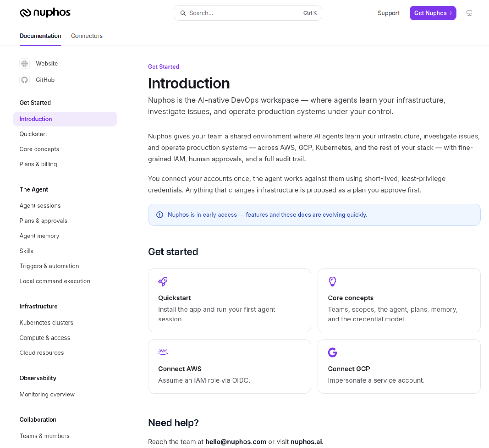Open the Core concepts card

pyautogui.click(x=399, y=300)
